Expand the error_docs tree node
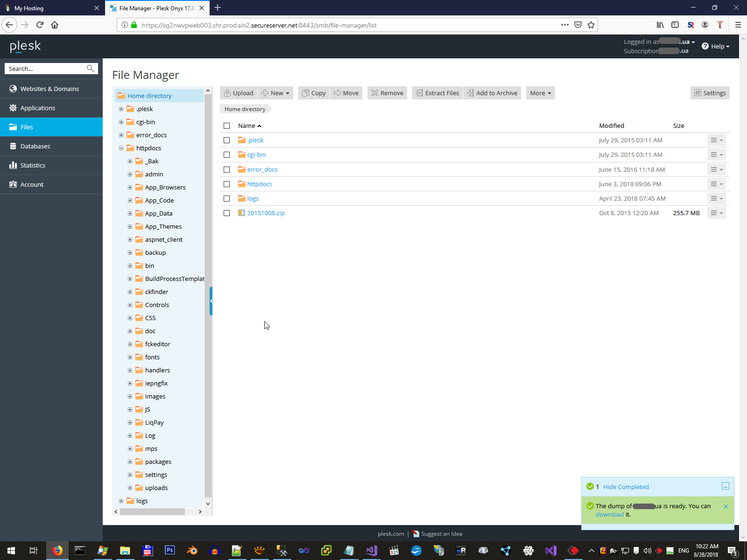The image size is (747, 560). (x=121, y=135)
